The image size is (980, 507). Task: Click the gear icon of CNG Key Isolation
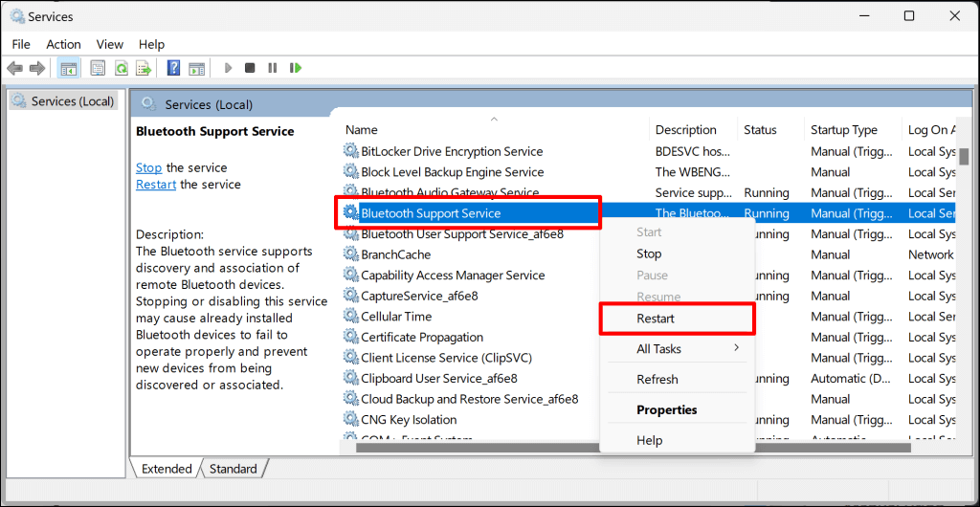coord(350,420)
